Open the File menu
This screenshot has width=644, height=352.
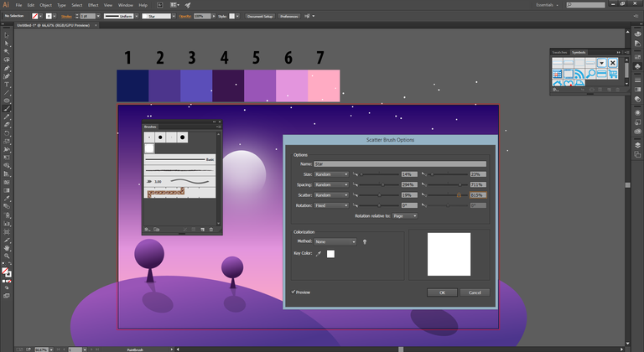tap(19, 5)
